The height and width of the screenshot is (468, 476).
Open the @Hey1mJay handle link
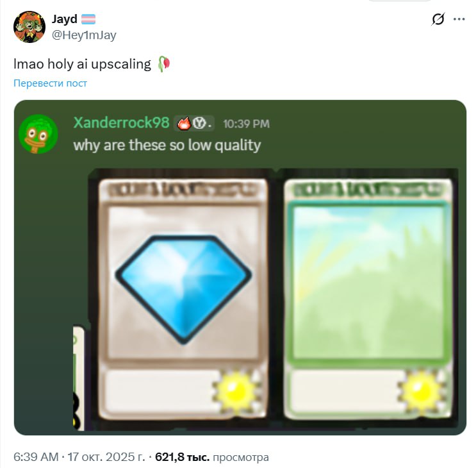84,35
